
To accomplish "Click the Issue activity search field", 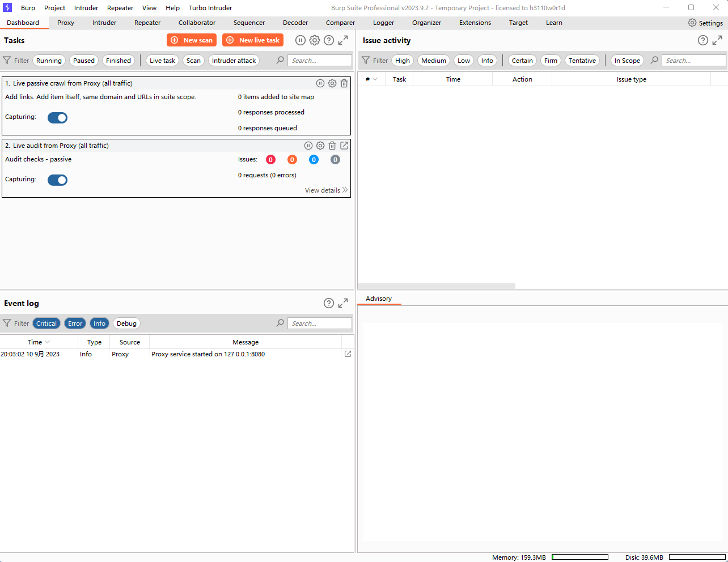I will (x=694, y=61).
